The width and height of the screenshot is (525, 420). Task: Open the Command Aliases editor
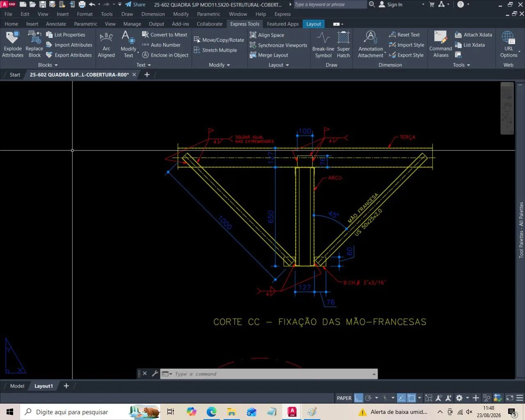point(441,44)
